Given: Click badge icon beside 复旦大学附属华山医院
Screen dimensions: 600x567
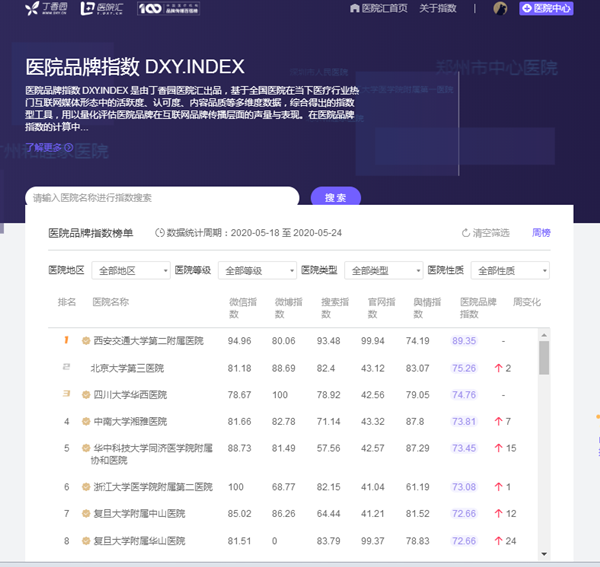Looking at the screenshot, I should click(x=86, y=541).
